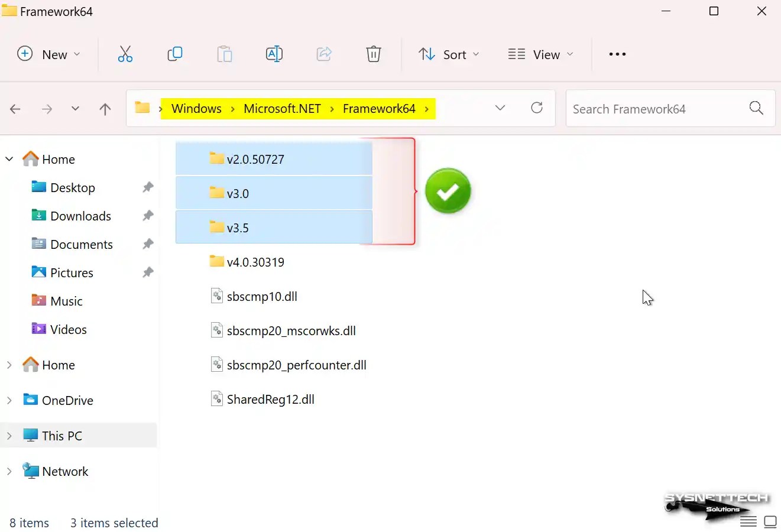
Task: Go forward with the right arrow
Action: pos(47,109)
